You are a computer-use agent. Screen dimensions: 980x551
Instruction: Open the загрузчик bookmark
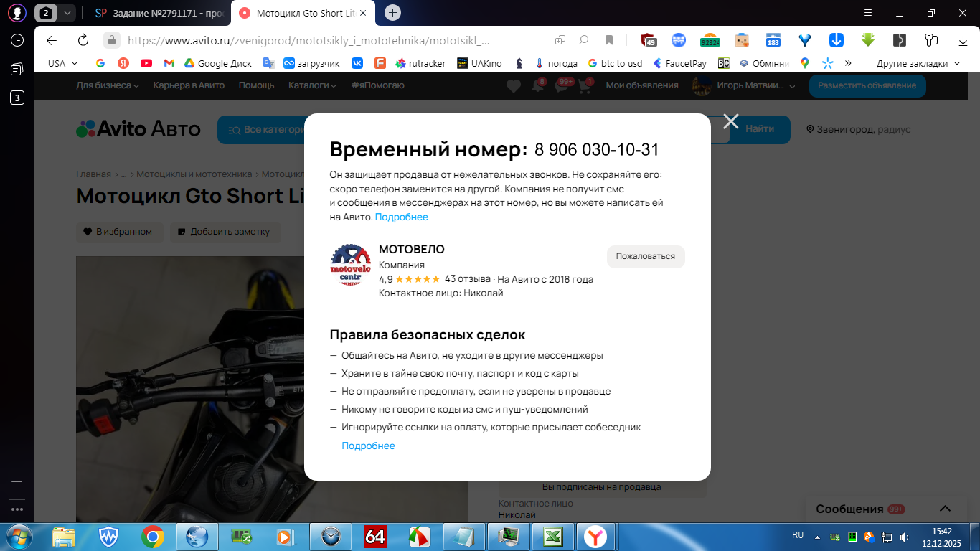311,63
